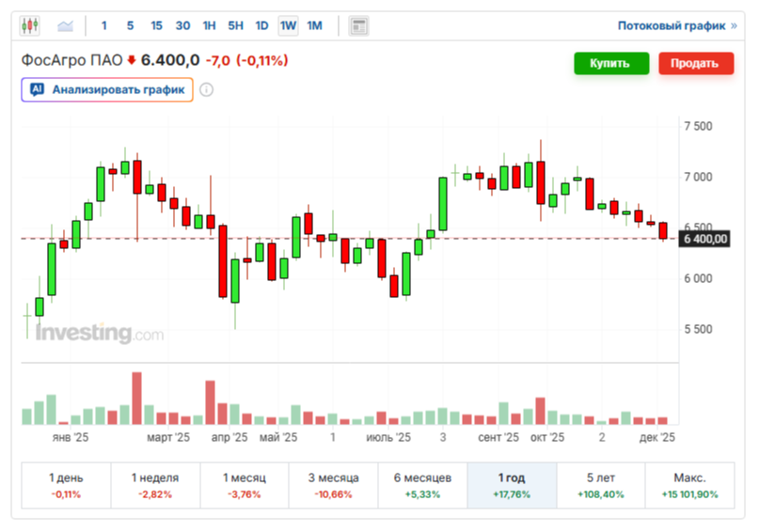This screenshot has height=532, width=759.
Task: Click the AI badge in Анализировать график
Action: coord(38,89)
